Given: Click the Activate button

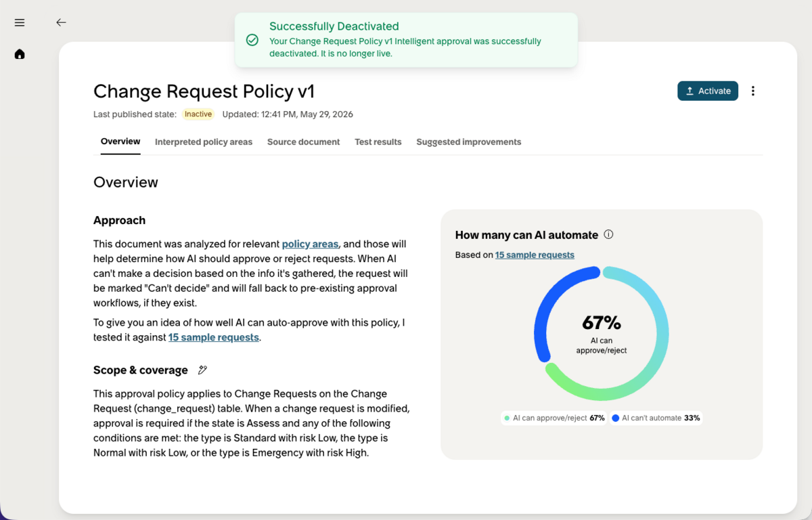Looking at the screenshot, I should tap(708, 91).
